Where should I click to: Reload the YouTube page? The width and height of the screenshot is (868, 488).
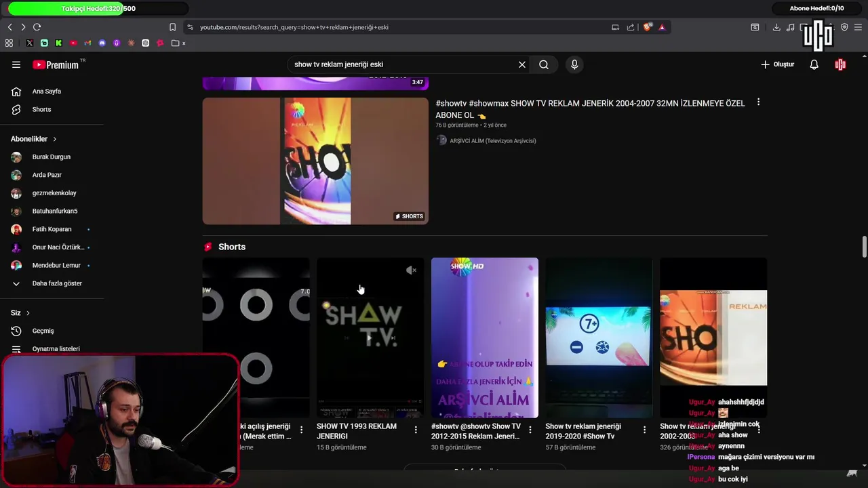tap(37, 27)
